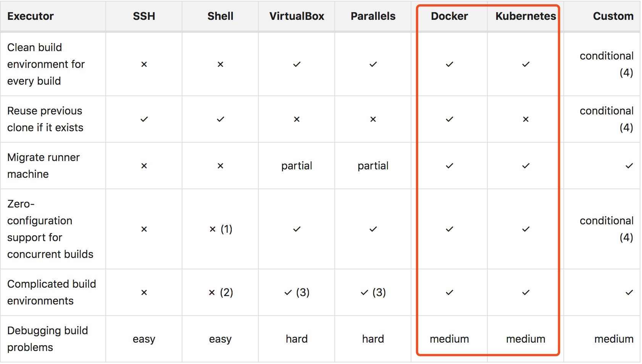Click "hard" in the VirtualBox column
This screenshot has width=642, height=364.
point(297,339)
